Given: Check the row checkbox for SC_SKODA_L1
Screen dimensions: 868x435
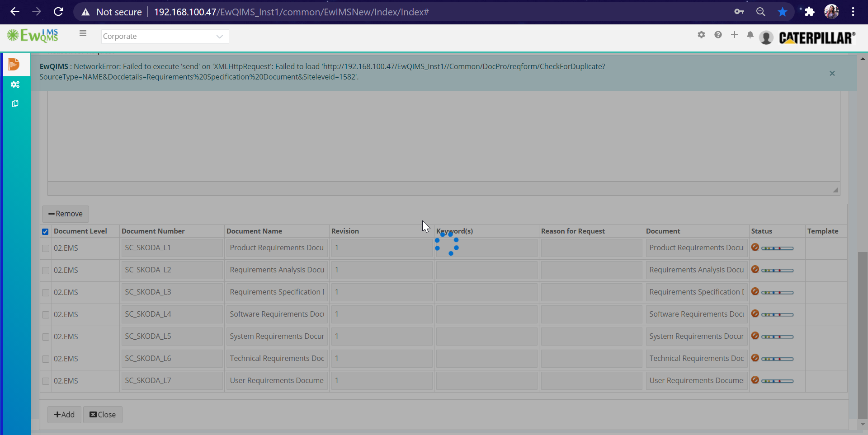Looking at the screenshot, I should tap(46, 248).
